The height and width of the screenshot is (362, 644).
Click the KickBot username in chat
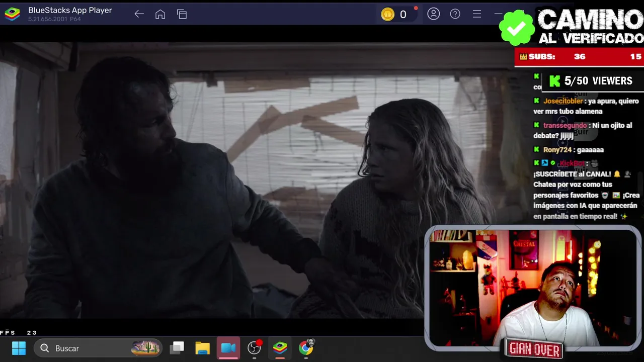pos(572,163)
